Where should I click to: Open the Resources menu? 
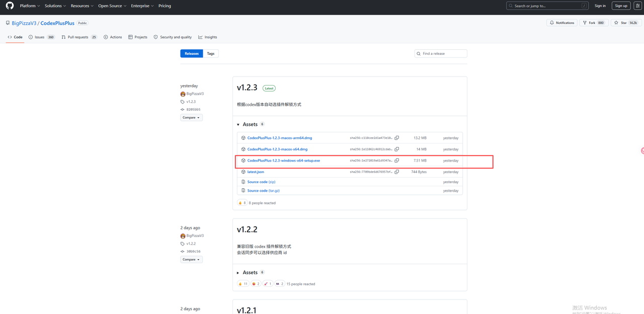(x=82, y=6)
